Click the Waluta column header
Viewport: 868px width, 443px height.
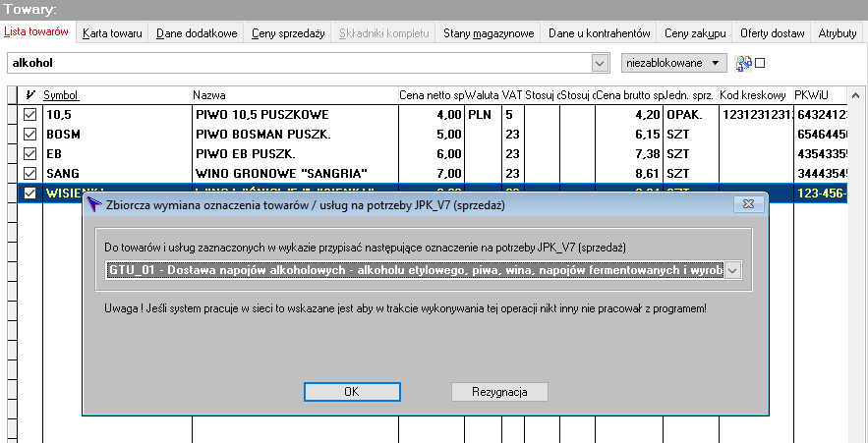click(483, 95)
